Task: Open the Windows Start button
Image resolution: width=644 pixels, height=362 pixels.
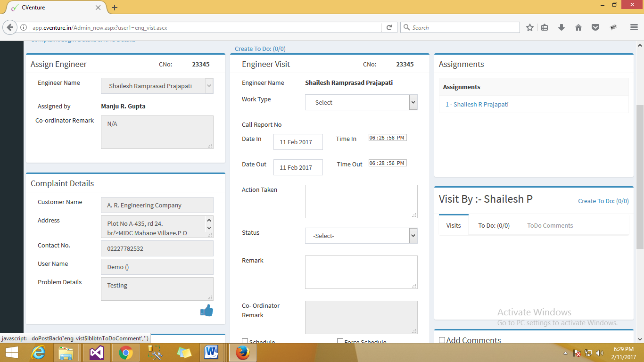Action: click(x=11, y=353)
